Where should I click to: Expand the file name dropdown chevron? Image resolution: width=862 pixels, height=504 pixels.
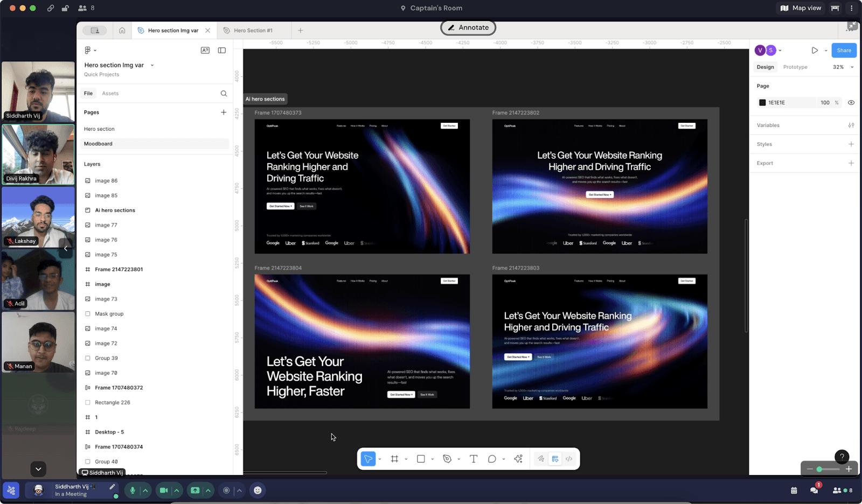tap(152, 65)
